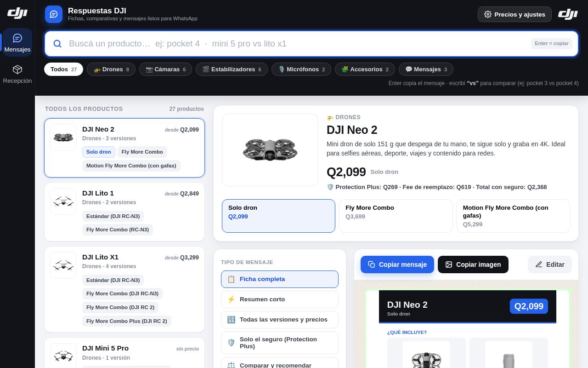The image size is (588, 368).
Task: Open the DJI Mini 5 Pro product title
Action: pyautogui.click(x=105, y=348)
